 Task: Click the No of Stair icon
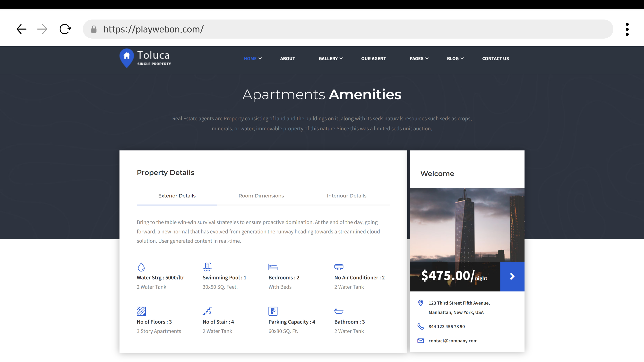point(207,311)
